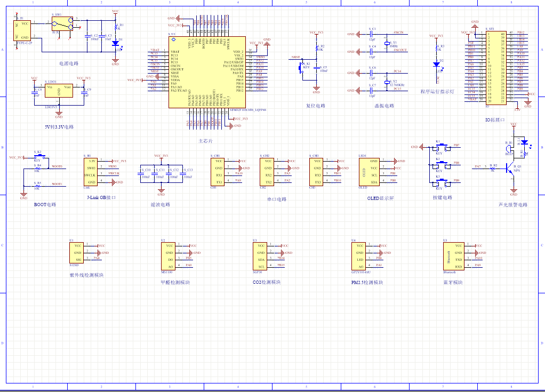The width and height of the screenshot is (545, 392).
Task: Select the reset key S_K1
Action: tap(301, 68)
